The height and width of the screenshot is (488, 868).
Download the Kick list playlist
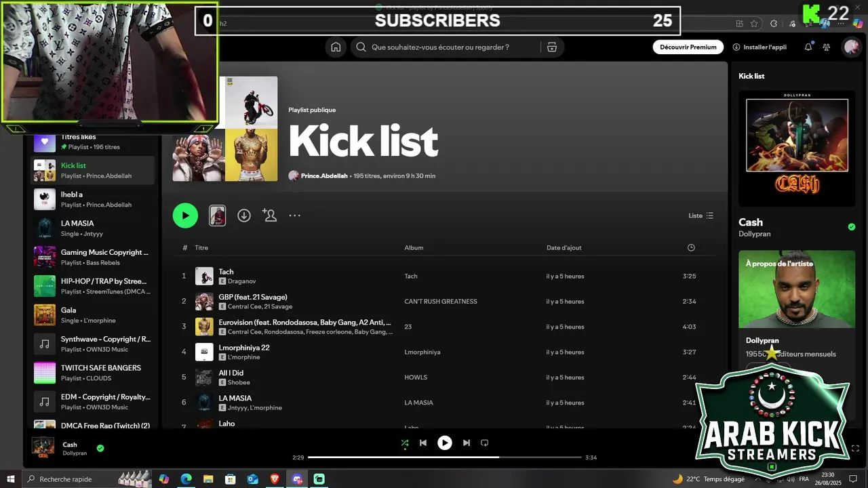(244, 216)
